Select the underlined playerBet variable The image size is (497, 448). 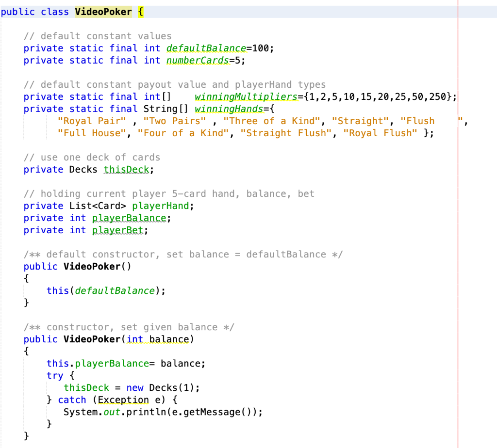[117, 230]
